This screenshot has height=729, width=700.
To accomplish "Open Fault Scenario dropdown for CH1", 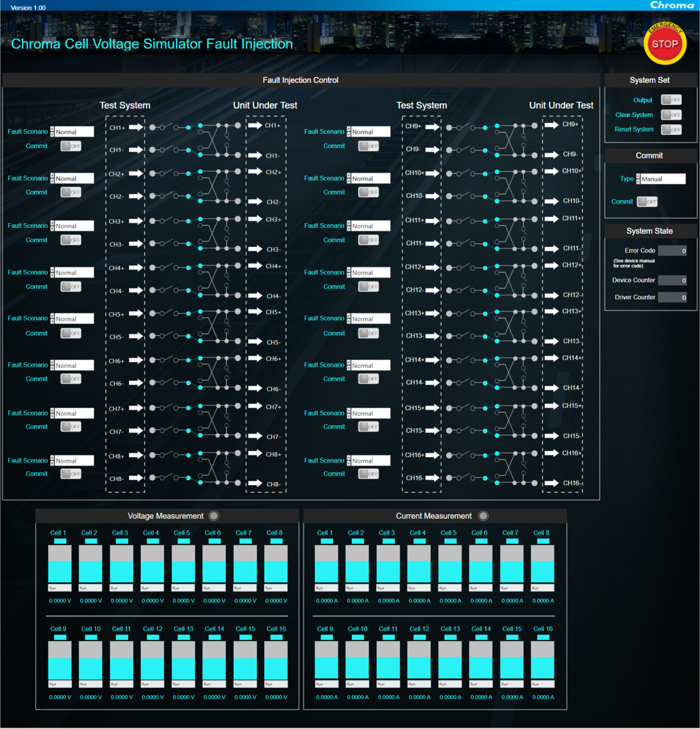I will pos(72,132).
